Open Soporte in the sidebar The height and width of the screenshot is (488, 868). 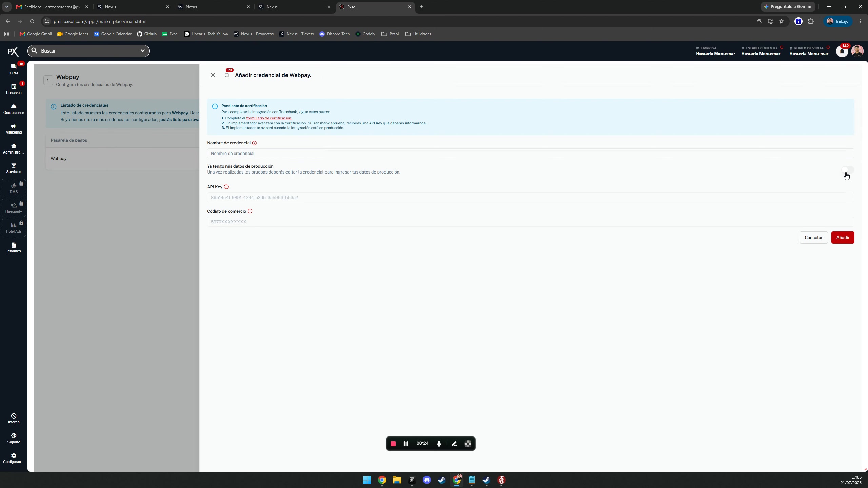tap(14, 438)
